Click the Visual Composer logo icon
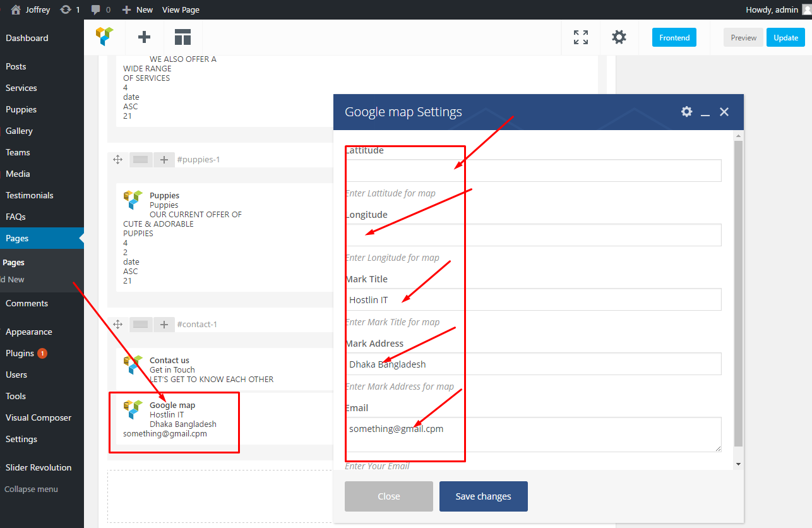 coord(105,37)
